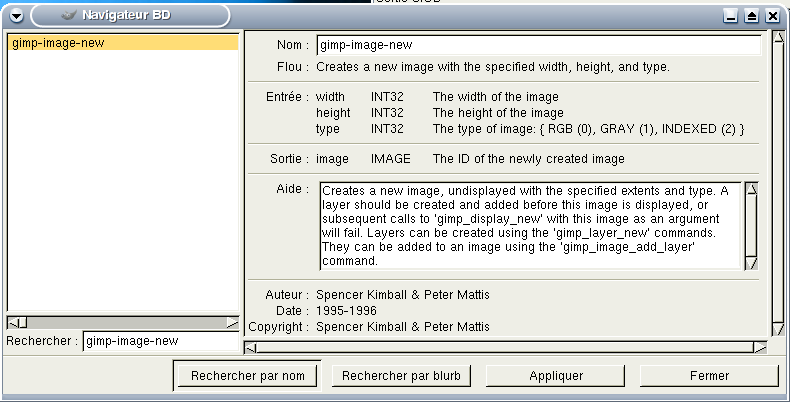
Task: Click right arrow of procedure list scrollbar
Action: coord(233,322)
